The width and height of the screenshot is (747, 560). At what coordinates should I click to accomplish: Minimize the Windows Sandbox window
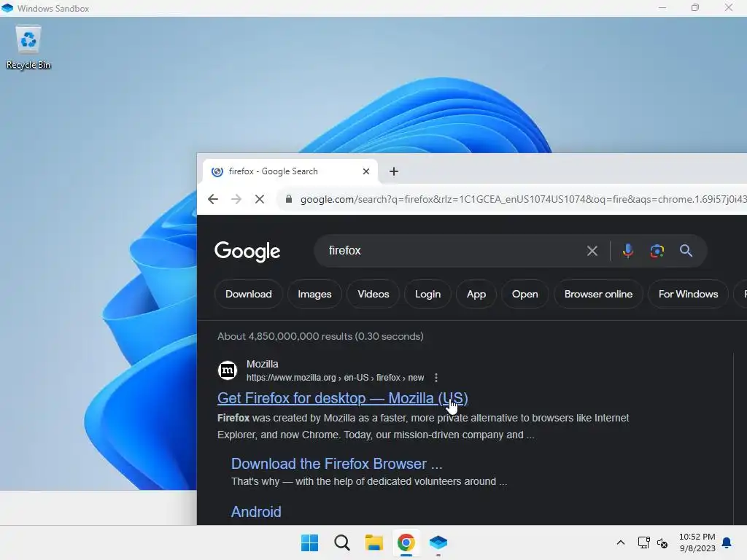tap(662, 7)
